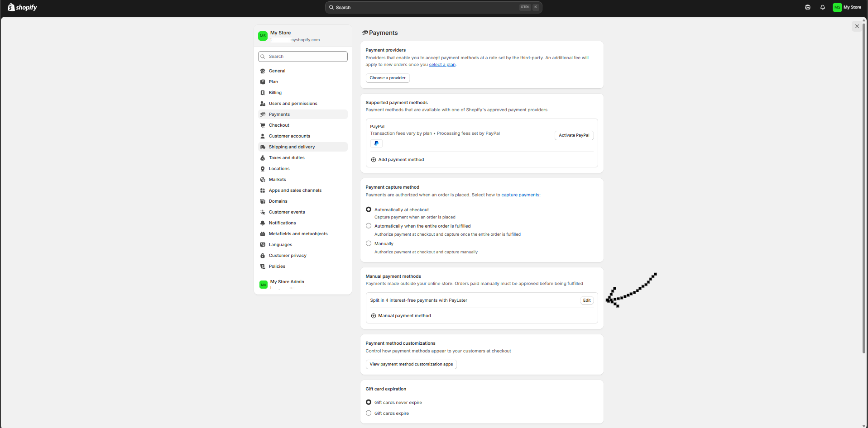
Task: Click the Customer events icon
Action: tap(263, 212)
